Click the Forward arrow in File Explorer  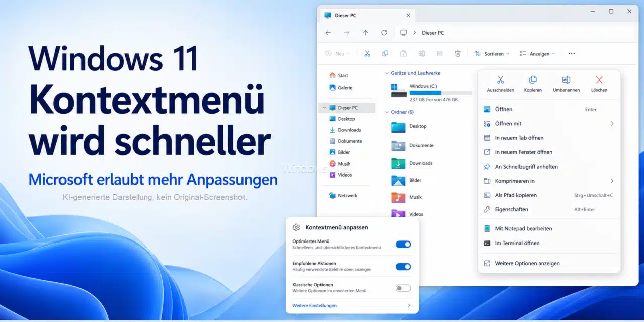(347, 33)
